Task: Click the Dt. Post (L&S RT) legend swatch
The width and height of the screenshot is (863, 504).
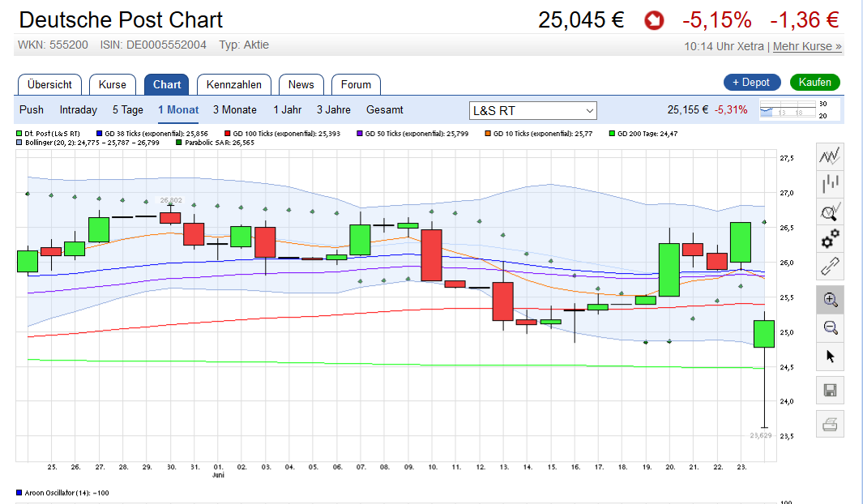Action: pos(19,133)
